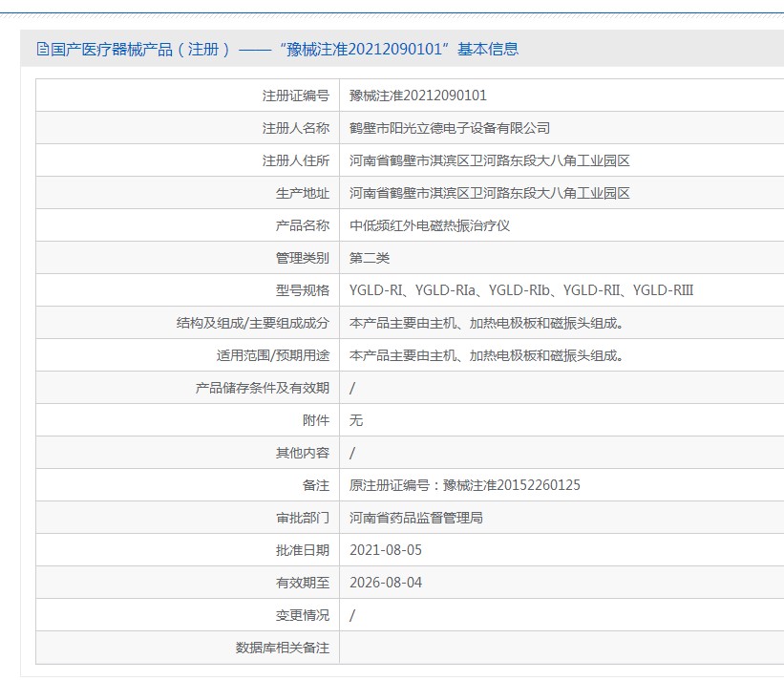
Task: Click the 结构及组成/主要组成成分 label
Action: pyautogui.click(x=252, y=323)
